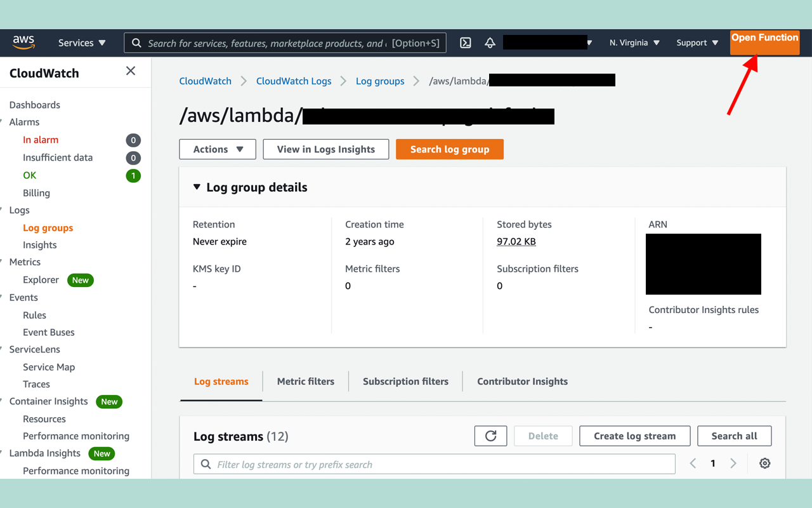This screenshot has height=508, width=812.
Task: Click the disabled Delete button
Action: [x=543, y=436]
